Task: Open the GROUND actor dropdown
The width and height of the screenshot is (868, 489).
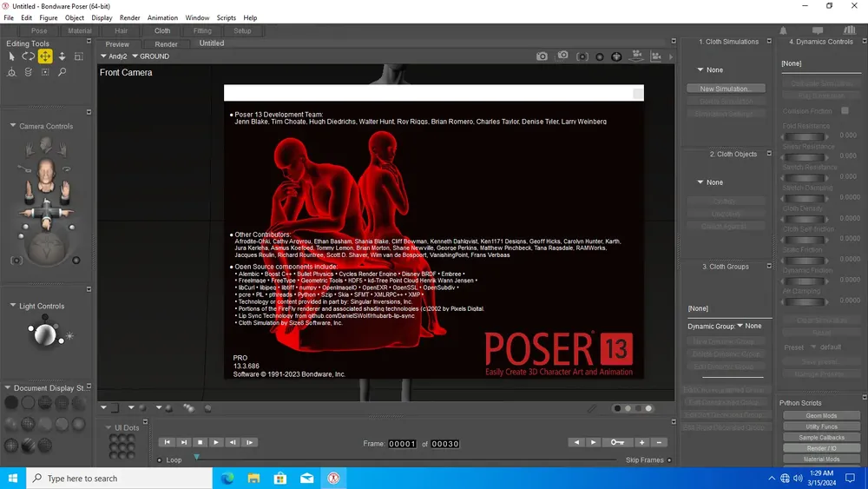Action: (150, 56)
